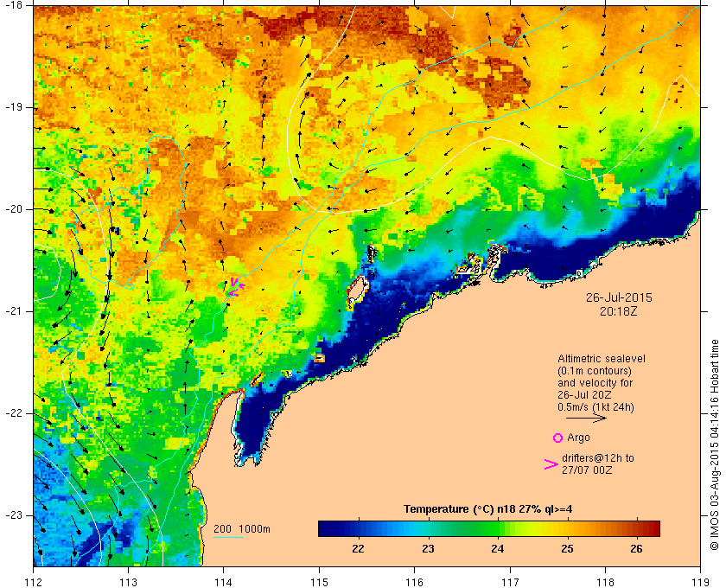Image resolution: width=726 pixels, height=588 pixels.
Task: Click the '26-Jul 20Z' caption line
Action: [584, 395]
